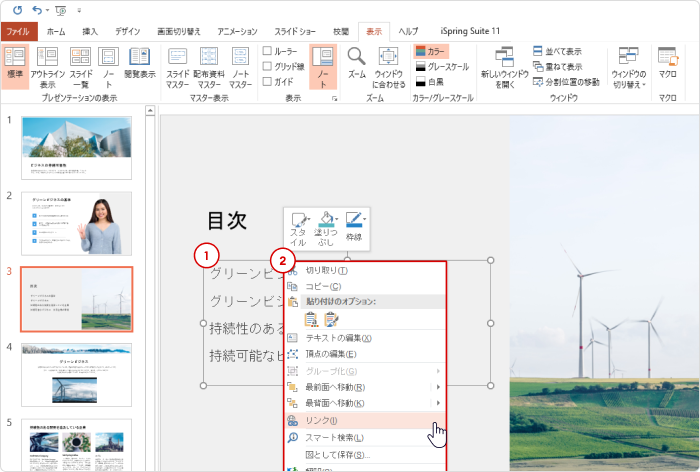Open ウィンドウの切り替え dropdown
The height and width of the screenshot is (472, 700).
[x=629, y=67]
